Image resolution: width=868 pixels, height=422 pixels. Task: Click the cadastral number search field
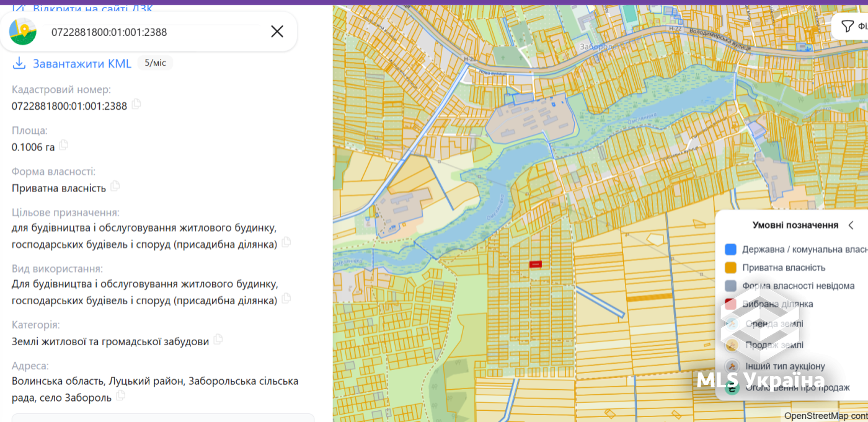point(149,32)
